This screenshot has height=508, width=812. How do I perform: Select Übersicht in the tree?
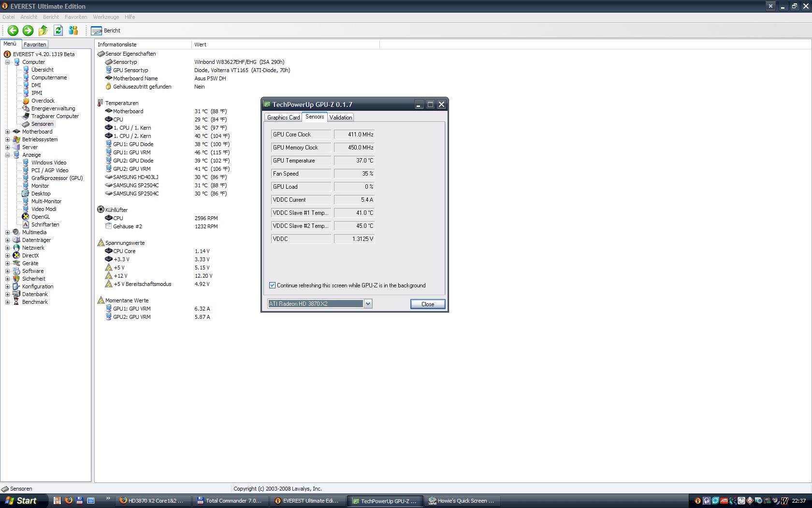[42, 70]
